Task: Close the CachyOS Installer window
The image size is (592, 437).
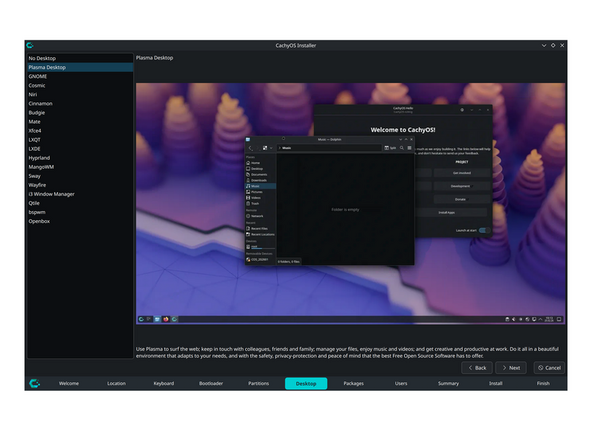Action: pyautogui.click(x=562, y=45)
